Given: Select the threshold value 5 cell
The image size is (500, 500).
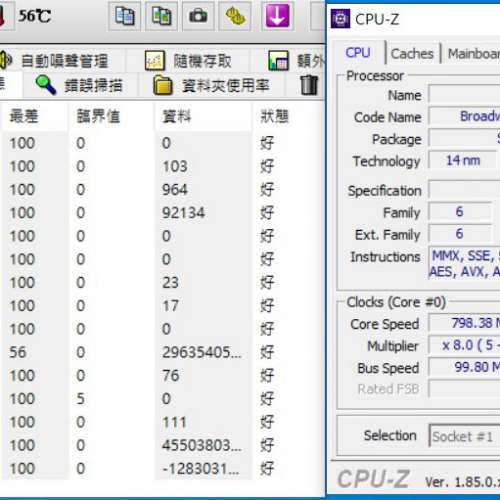Looking at the screenshot, I should [x=80, y=399].
